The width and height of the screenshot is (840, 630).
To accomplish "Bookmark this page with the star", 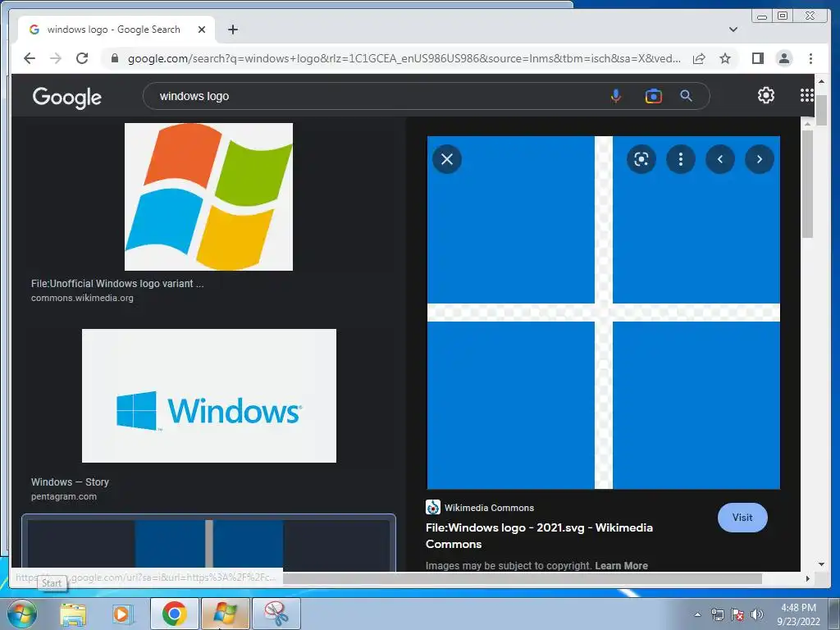I will click(x=725, y=58).
